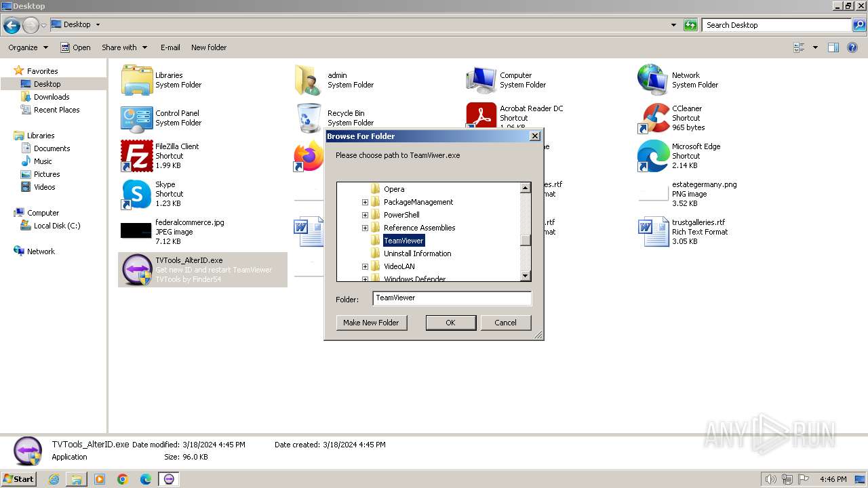Expand the PowerShell folder node
Image resolution: width=868 pixels, height=488 pixels.
[365, 215]
